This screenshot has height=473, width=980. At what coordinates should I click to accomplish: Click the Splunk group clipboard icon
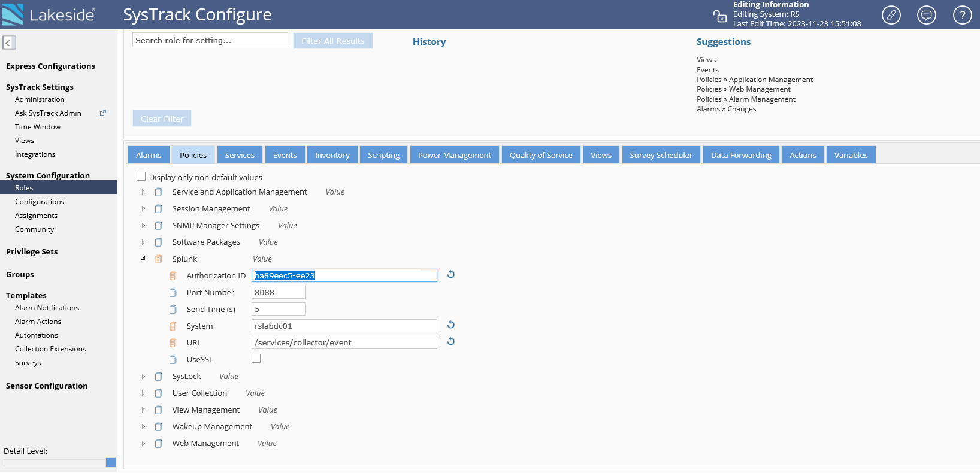(159, 259)
